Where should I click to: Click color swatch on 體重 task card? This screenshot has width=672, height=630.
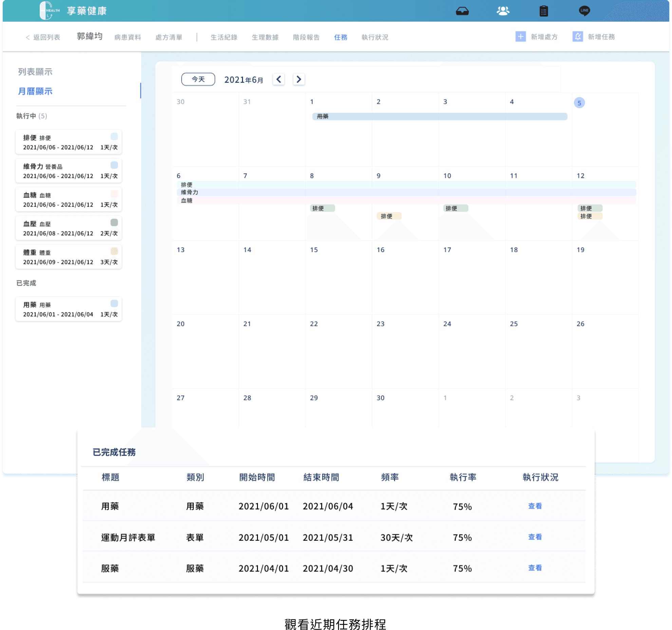[114, 251]
